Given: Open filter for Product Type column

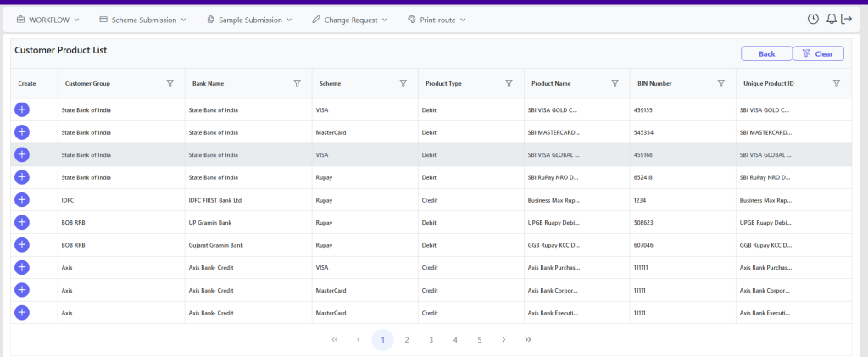Looking at the screenshot, I should point(509,83).
